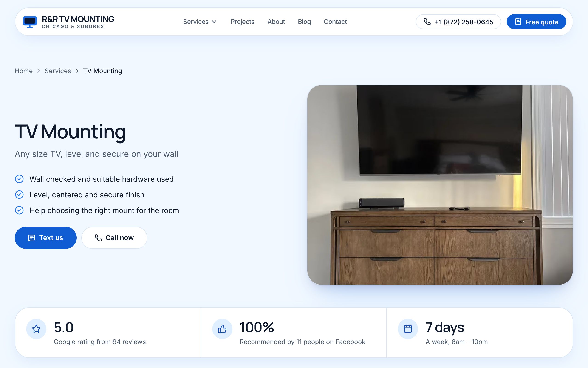Click the Google rating from 94 reviews text

point(100,342)
